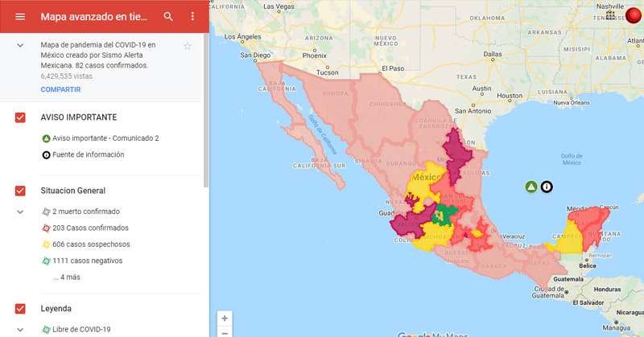Expand the Leyenda layer chevron
This screenshot has height=337, width=644.
click(20, 329)
